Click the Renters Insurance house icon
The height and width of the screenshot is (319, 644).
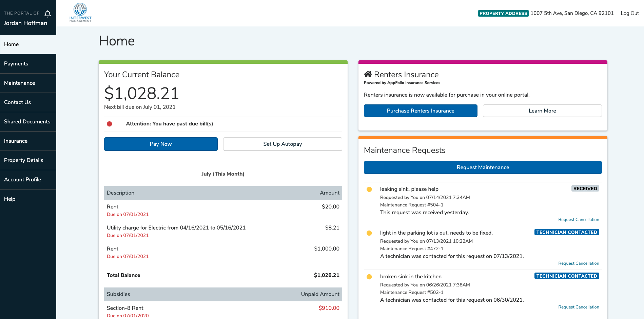pyautogui.click(x=368, y=74)
